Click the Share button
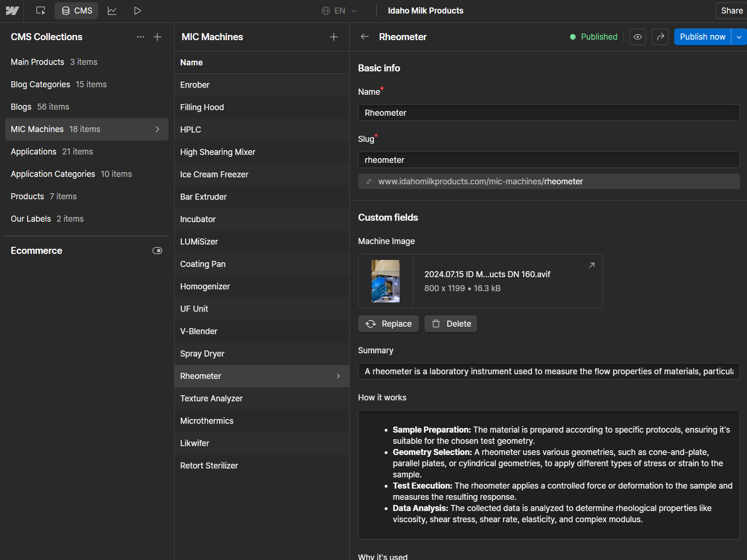The image size is (747, 560). [x=731, y=11]
